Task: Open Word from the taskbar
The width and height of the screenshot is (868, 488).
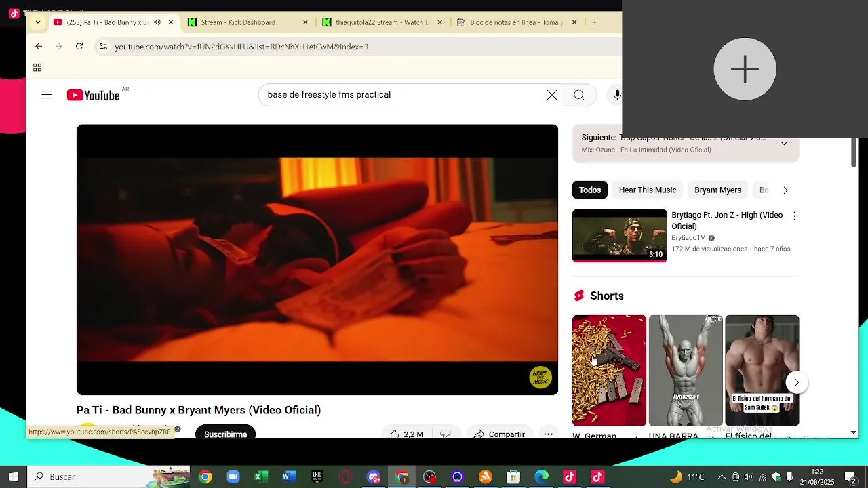Action: click(289, 477)
